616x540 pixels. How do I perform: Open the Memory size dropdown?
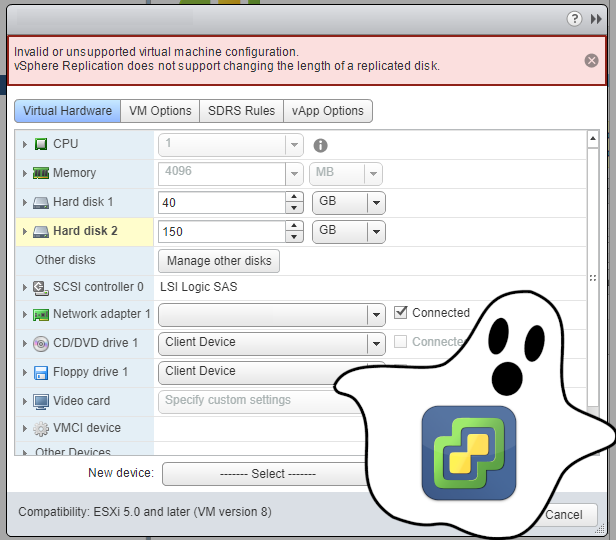tap(294, 174)
